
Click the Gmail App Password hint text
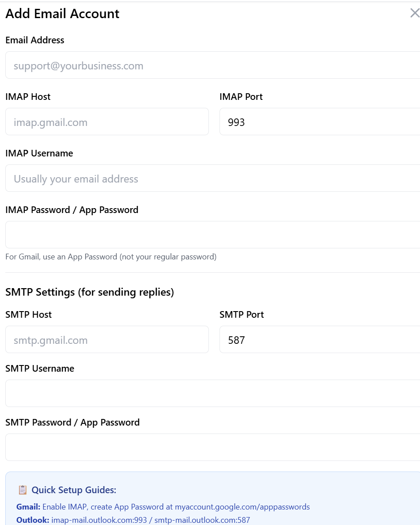coord(110,257)
